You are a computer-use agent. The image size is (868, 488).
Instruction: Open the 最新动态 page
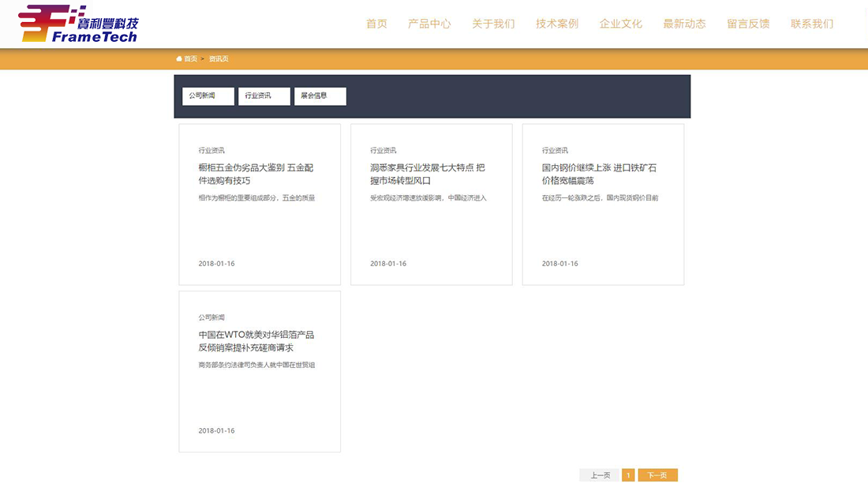[x=684, y=24]
